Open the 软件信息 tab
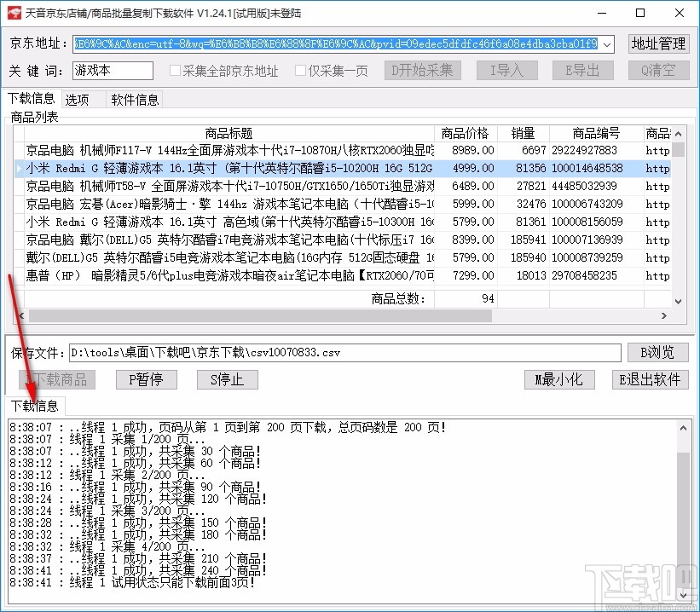 point(134,99)
